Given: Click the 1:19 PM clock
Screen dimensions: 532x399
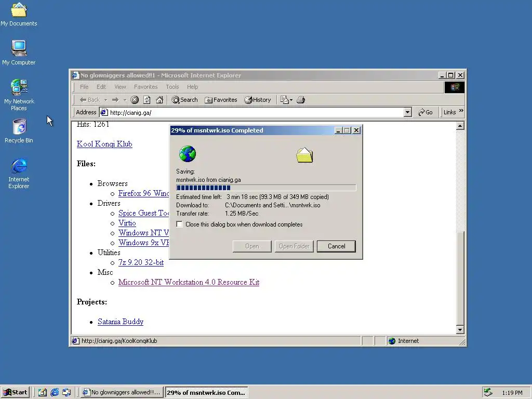Looking at the screenshot, I should (512, 393).
